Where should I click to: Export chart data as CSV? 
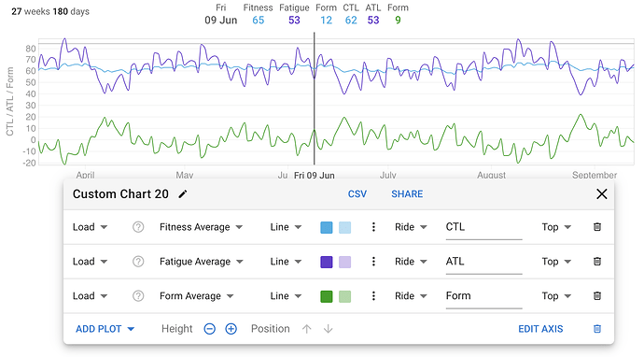coord(357,194)
